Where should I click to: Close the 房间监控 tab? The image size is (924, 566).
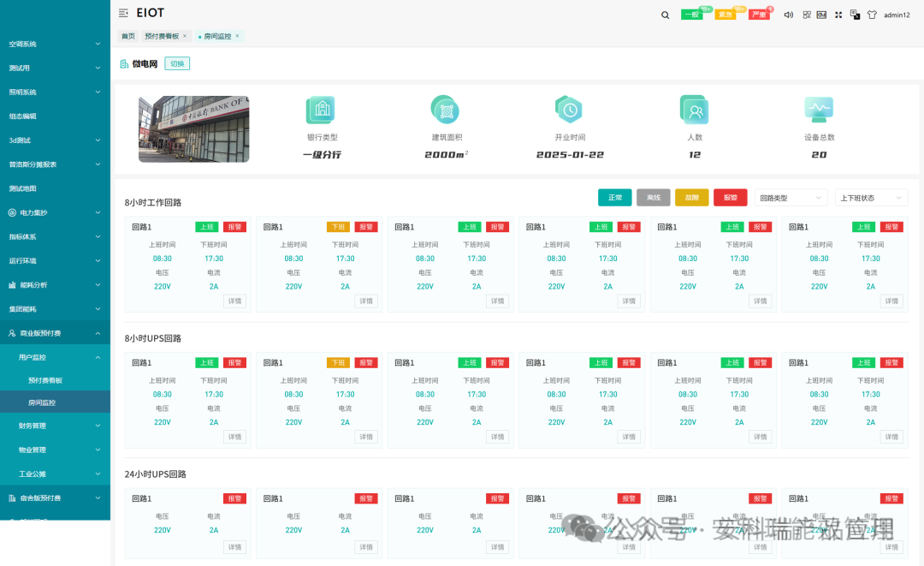click(x=237, y=36)
